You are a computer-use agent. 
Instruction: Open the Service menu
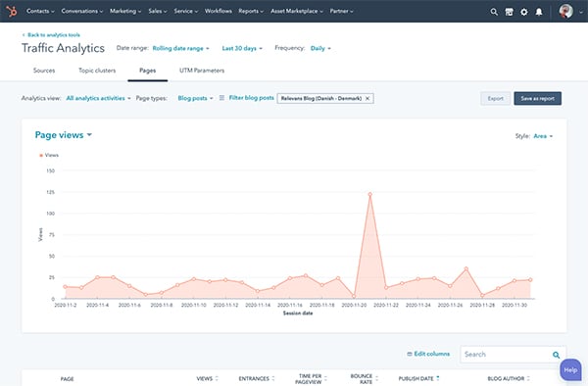(x=185, y=11)
